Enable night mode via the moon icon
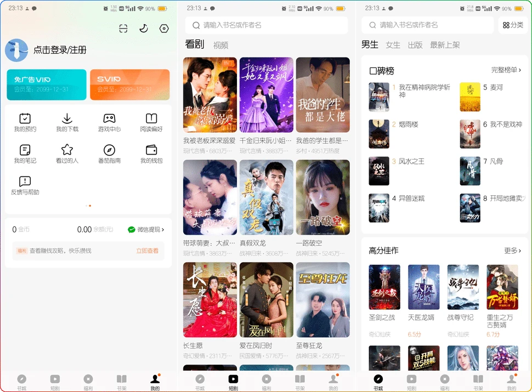Viewport: 532px width, 392px height. 144,29
